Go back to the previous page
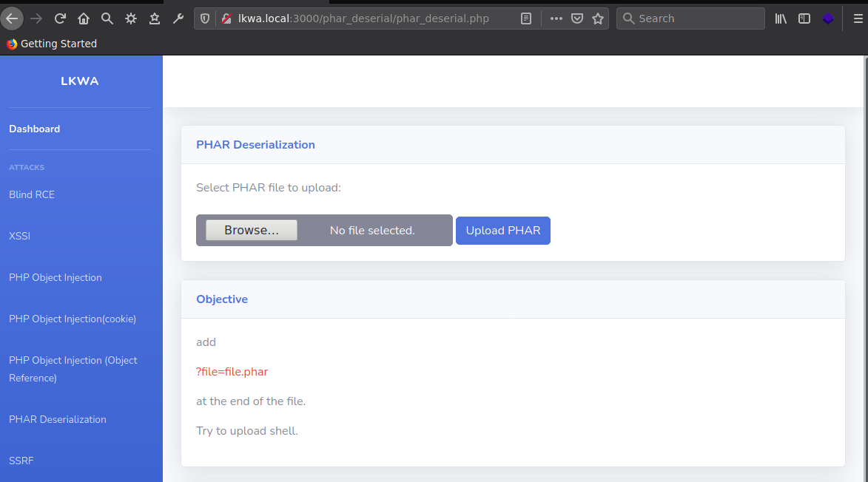The height and width of the screenshot is (482, 868). coord(13,18)
